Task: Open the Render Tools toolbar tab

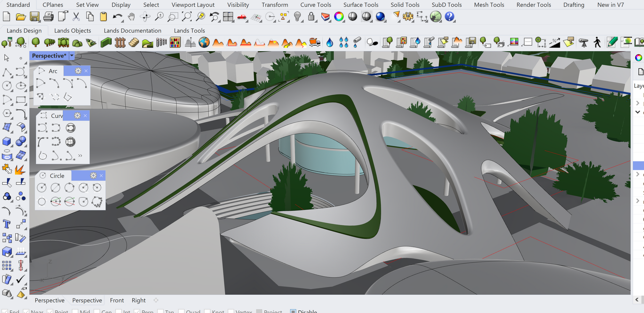Action: [x=534, y=5]
